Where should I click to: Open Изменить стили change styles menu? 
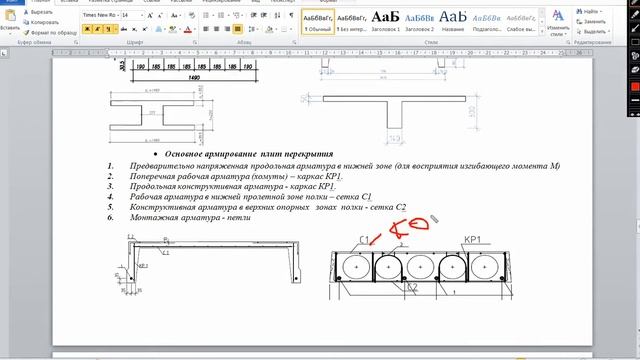558,22
